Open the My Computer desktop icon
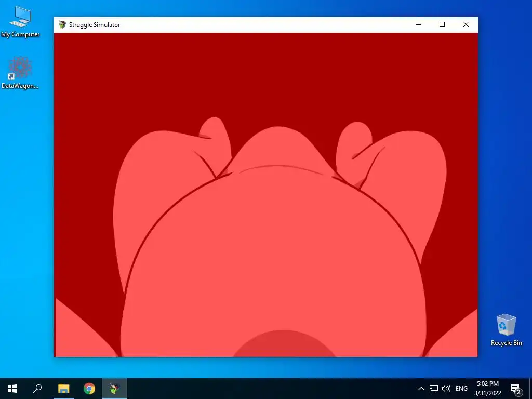The height and width of the screenshot is (399, 532). 20,22
